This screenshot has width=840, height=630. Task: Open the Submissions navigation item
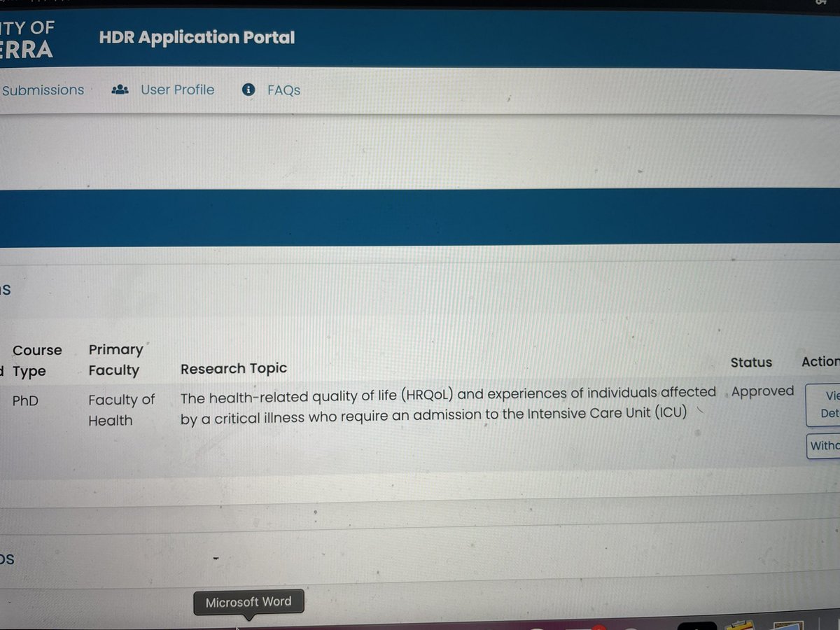coord(42,90)
